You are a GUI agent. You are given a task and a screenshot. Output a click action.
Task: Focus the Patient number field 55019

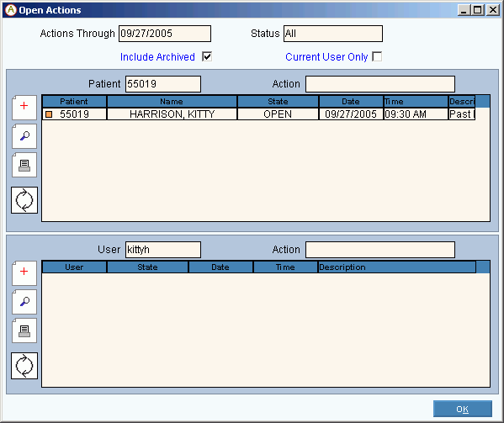coord(163,84)
